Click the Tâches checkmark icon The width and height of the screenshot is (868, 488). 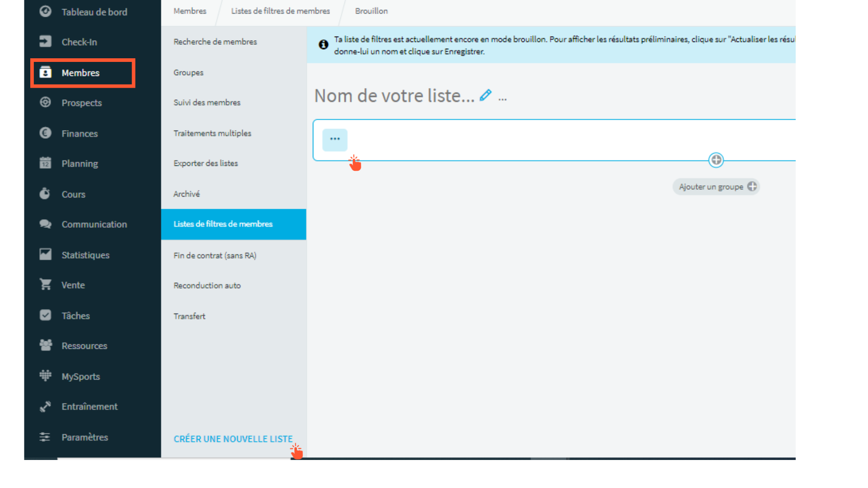pos(45,315)
